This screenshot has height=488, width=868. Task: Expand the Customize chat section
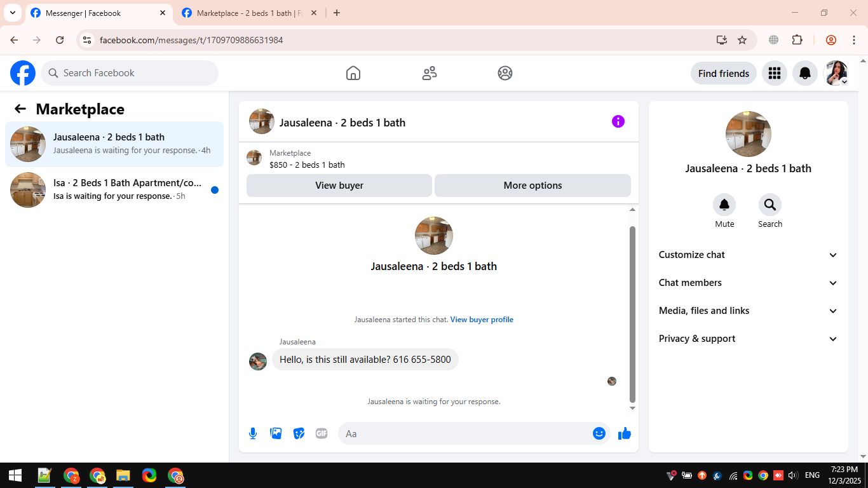click(749, 255)
